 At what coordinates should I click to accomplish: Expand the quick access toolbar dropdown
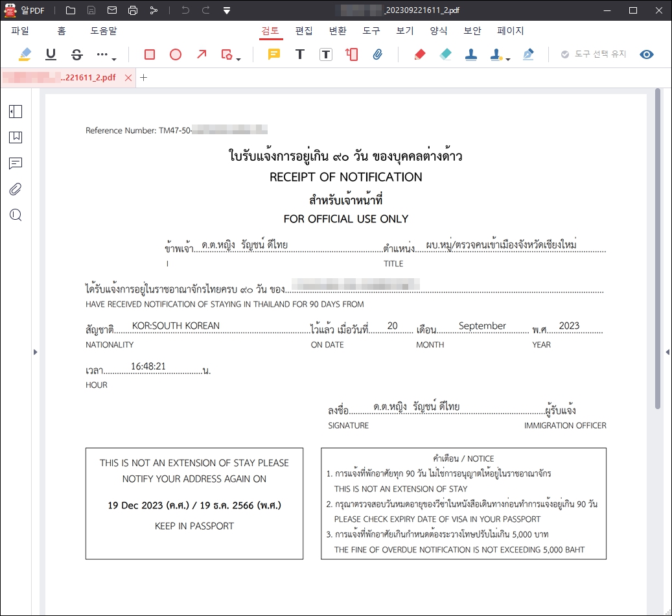(x=227, y=11)
